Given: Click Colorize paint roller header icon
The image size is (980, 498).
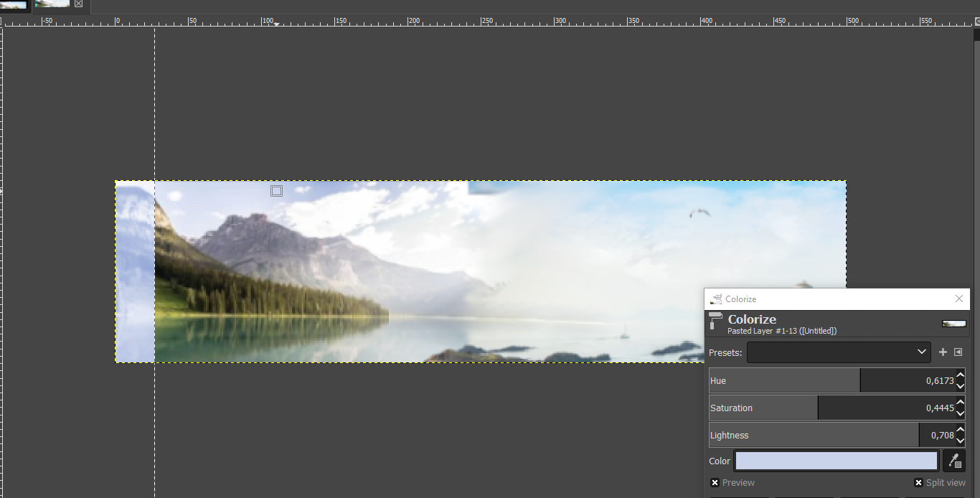Looking at the screenshot, I should pyautogui.click(x=715, y=321).
